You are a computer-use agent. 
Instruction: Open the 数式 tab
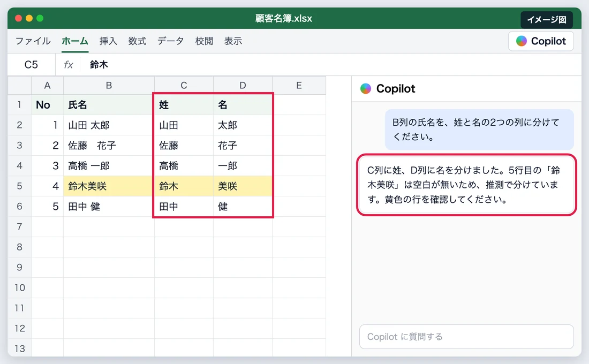pos(137,41)
